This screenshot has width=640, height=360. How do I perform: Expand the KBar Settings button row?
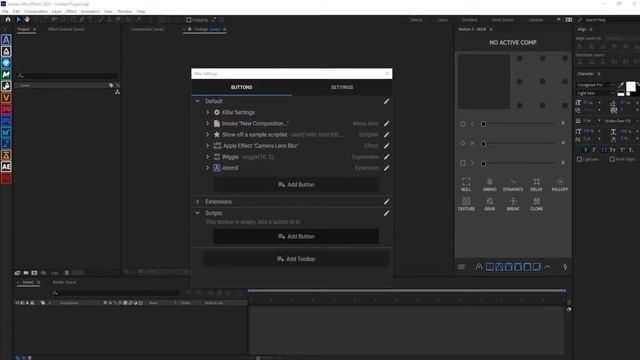[207, 112]
